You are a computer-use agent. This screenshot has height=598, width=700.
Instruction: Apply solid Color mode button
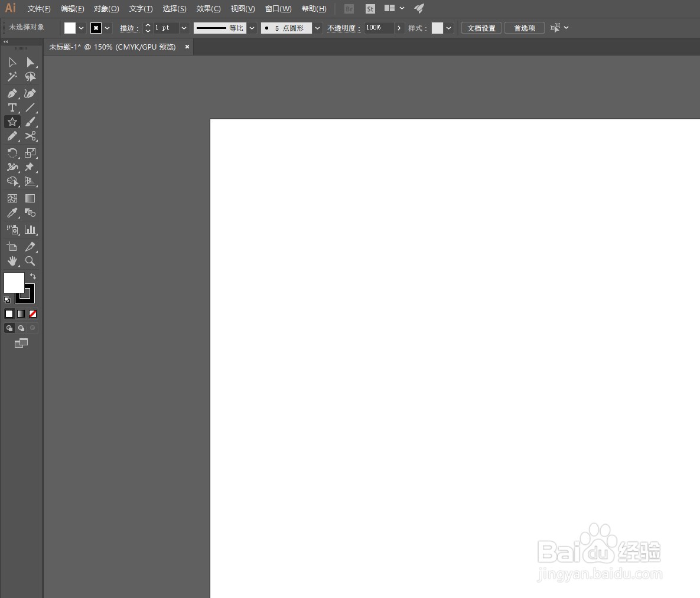[x=9, y=313]
